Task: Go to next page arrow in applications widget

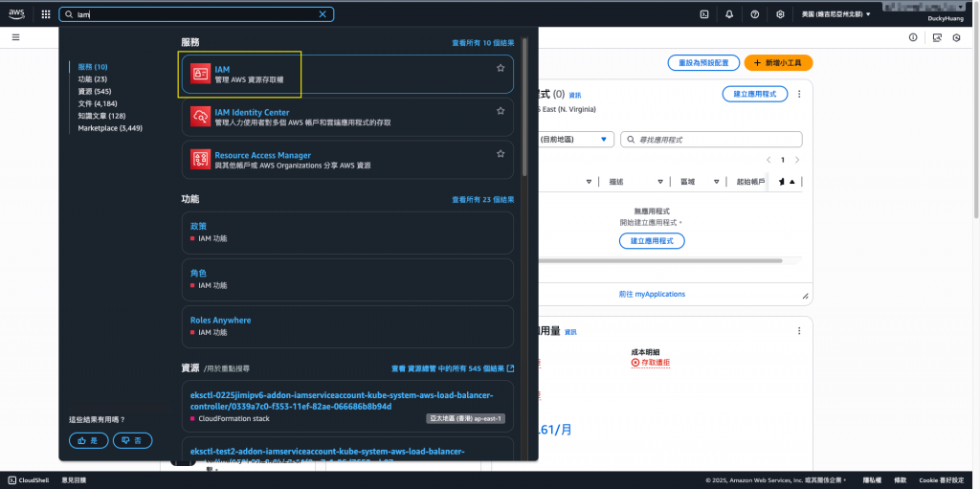Action: click(x=797, y=160)
